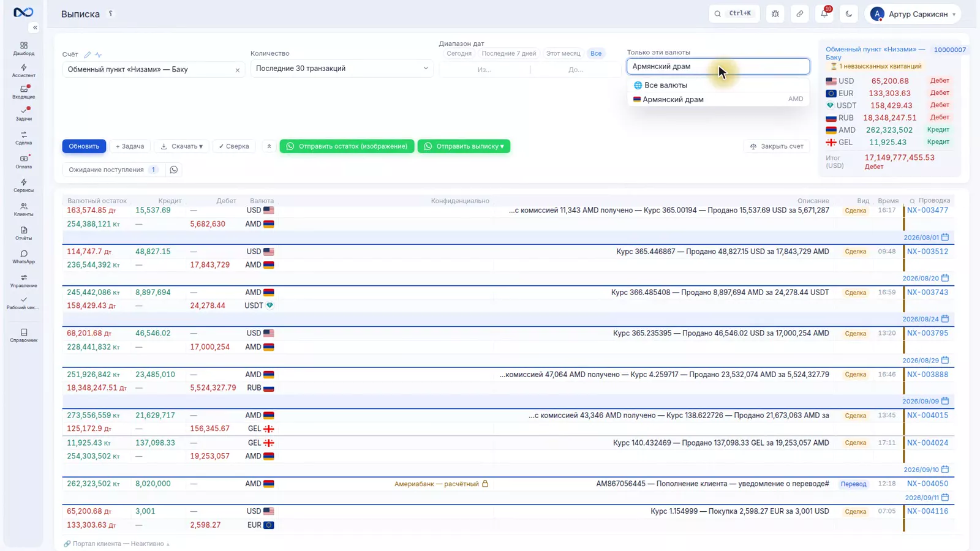Open transaction link NX-003477
The height and width of the screenshot is (551, 980).
[927, 210]
